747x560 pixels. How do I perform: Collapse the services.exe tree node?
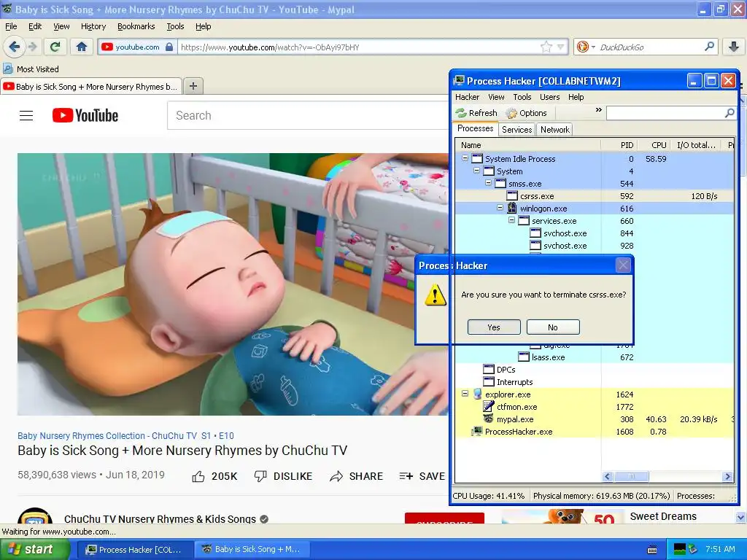(511, 220)
